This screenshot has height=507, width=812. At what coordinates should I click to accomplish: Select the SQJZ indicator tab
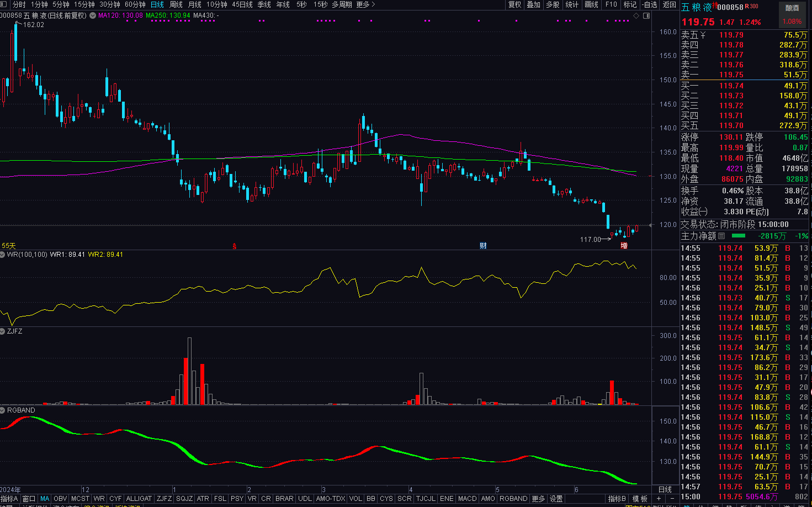[x=184, y=499]
